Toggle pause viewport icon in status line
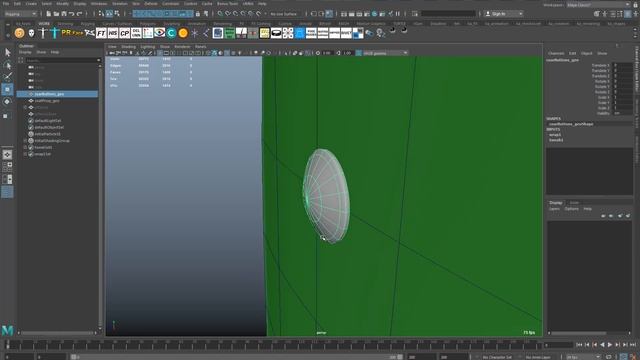Viewport: 640px width, 360px height. (x=398, y=14)
